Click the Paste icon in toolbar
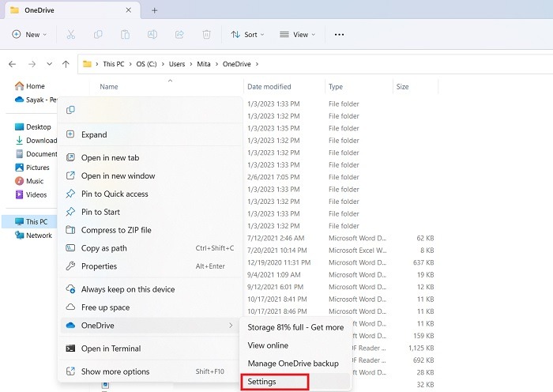Viewport: 553px width, 392px height. [x=125, y=34]
